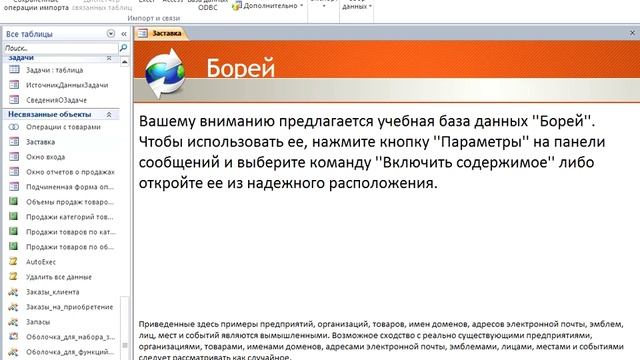Open the 'Объемы продаж товаро...' report
640x360 pixels.
click(70, 202)
